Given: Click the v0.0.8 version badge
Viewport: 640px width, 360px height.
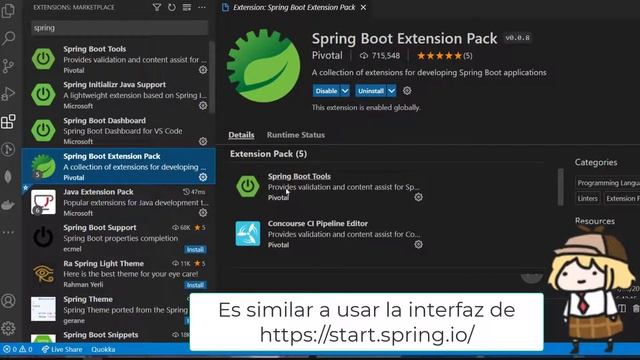Looking at the screenshot, I should click(517, 38).
